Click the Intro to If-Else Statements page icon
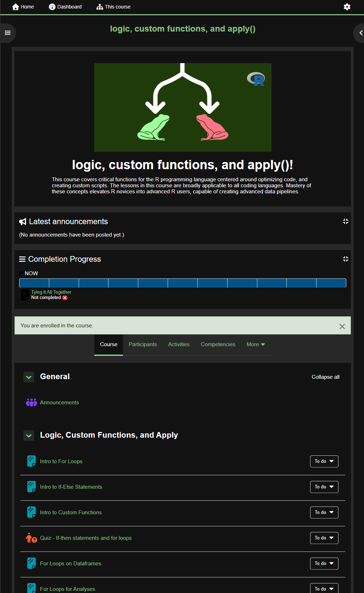 [32, 487]
